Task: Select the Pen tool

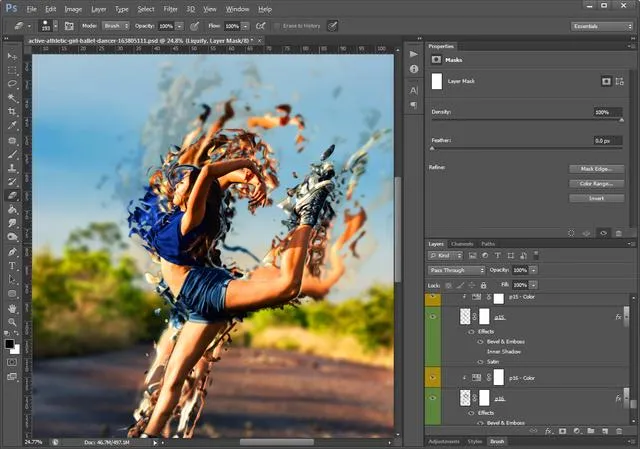Action: coord(12,252)
